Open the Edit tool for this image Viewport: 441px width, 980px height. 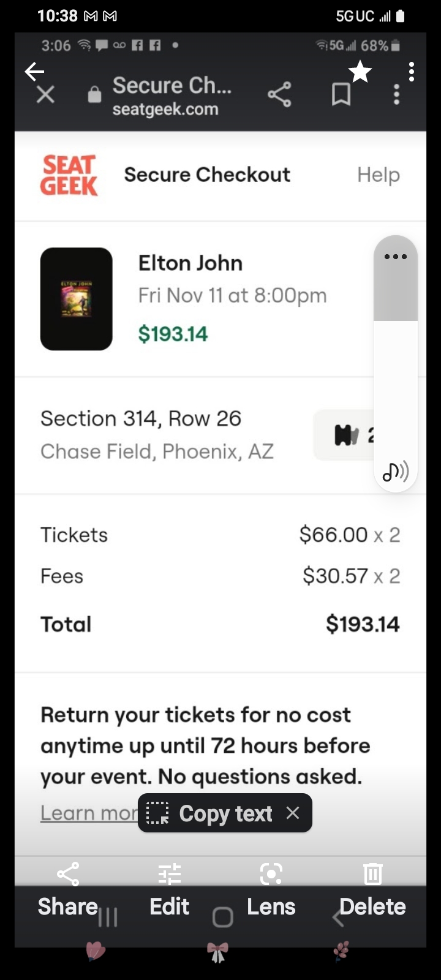[170, 888]
